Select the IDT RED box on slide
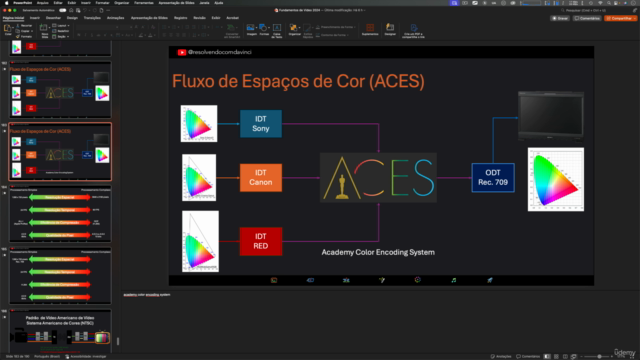Viewport: 640px width, 360px height. [x=261, y=241]
